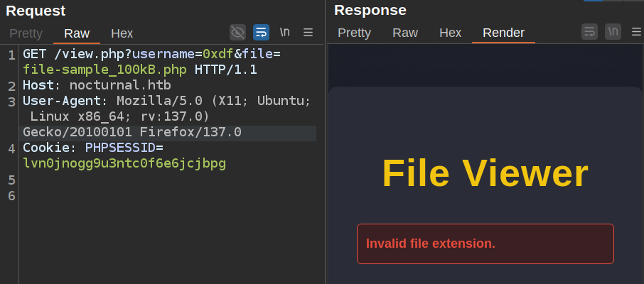Open the Response Hex tab
The height and width of the screenshot is (284, 644).
450,33
